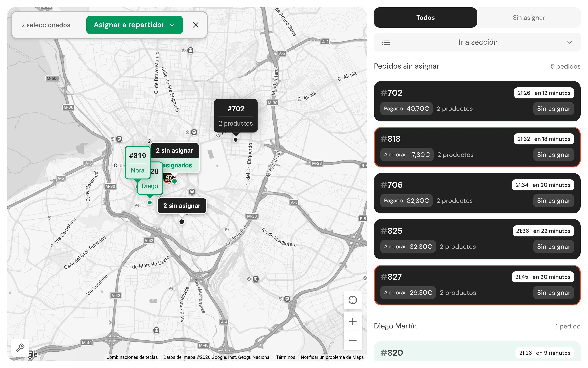Click Notificar un problema de Maps link
The height and width of the screenshot is (368, 588).
[x=332, y=357]
